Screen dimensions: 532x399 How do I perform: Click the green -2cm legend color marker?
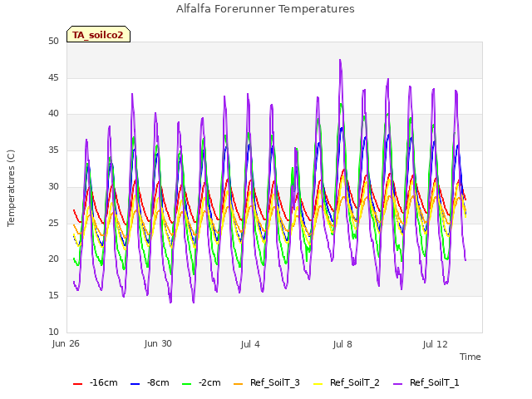[x=186, y=384]
